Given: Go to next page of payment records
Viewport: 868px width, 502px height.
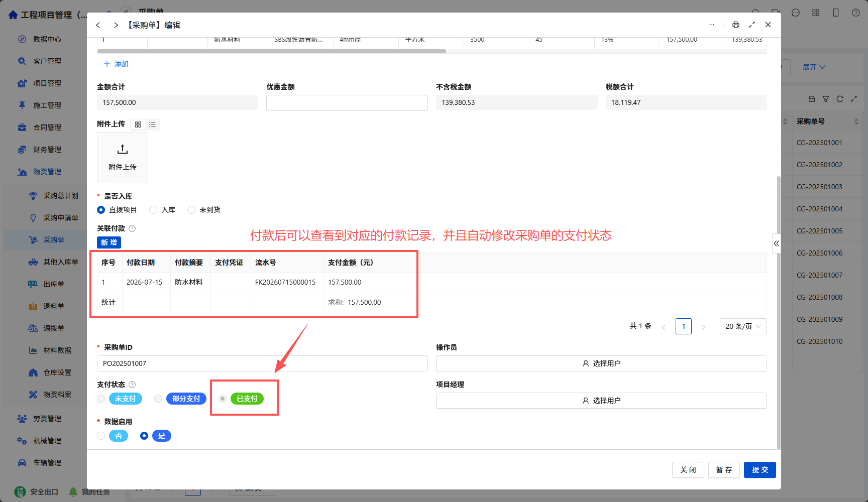Looking at the screenshot, I should (704, 327).
